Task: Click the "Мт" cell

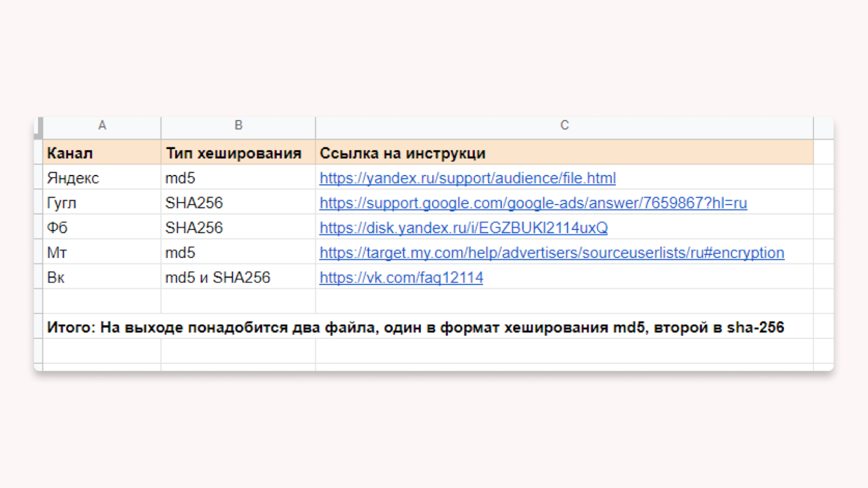Action: point(102,252)
